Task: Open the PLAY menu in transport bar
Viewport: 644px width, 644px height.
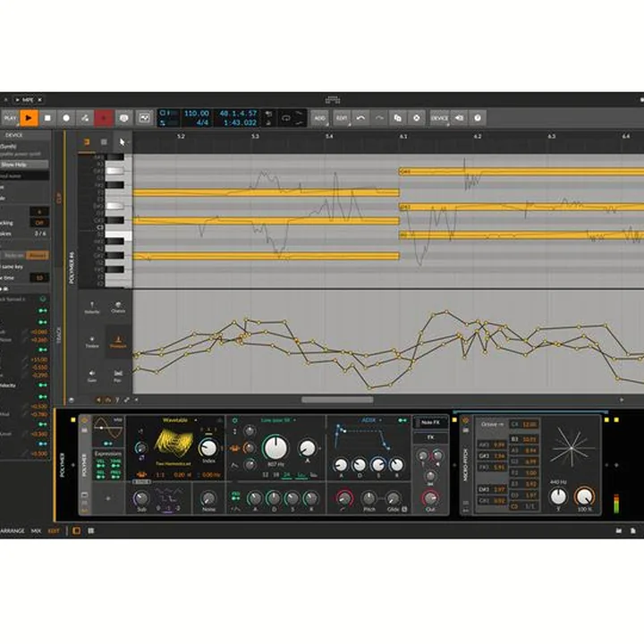Action: (x=10, y=118)
